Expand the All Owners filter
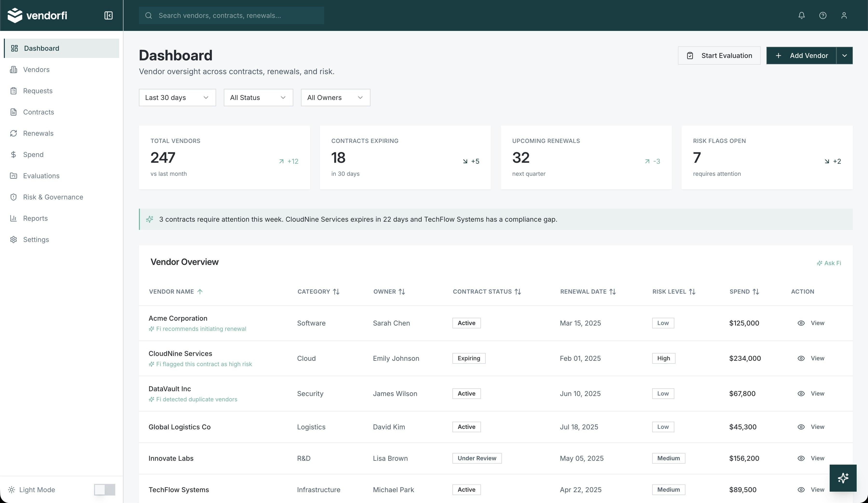This screenshot has width=868, height=503. tap(335, 98)
